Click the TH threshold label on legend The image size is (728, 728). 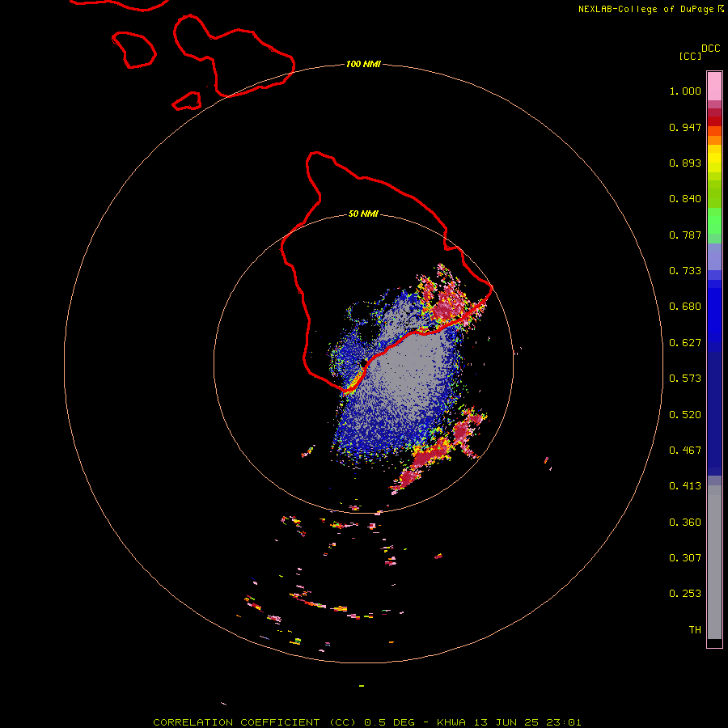click(x=695, y=630)
